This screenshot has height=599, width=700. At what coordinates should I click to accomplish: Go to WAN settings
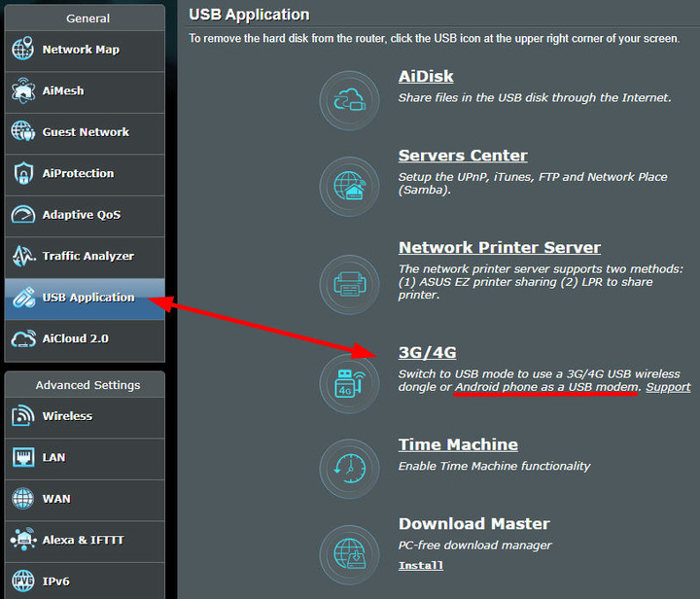[x=85, y=500]
